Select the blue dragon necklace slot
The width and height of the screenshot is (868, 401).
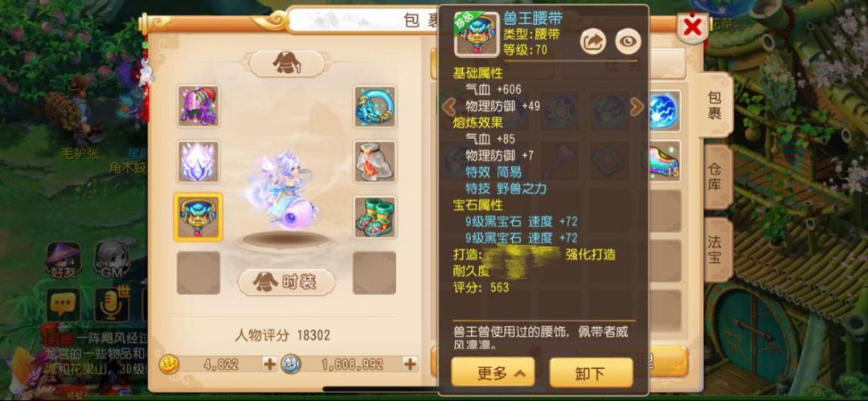[x=375, y=106]
